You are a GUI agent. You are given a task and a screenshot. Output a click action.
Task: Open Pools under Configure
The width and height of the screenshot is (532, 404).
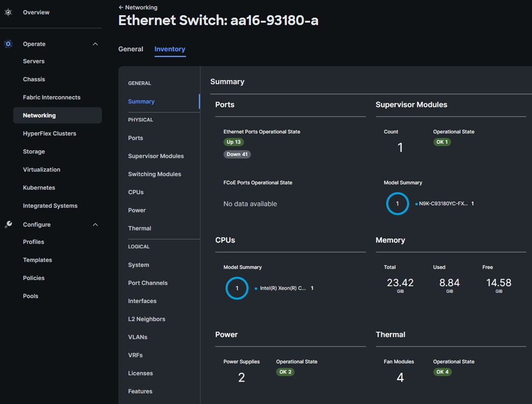pos(31,296)
